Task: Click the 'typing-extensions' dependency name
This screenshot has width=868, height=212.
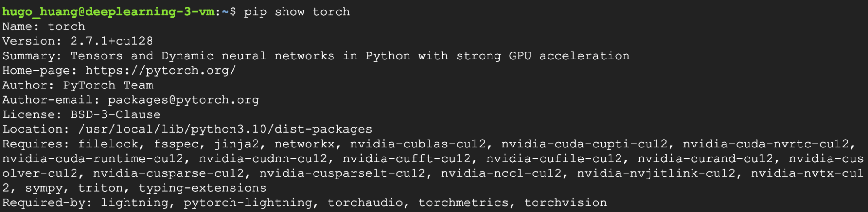Action: pyautogui.click(x=202, y=189)
